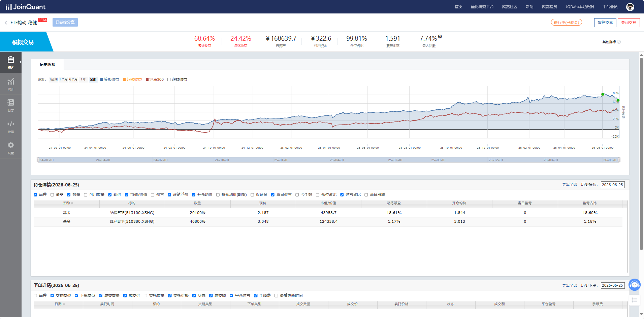Screen dimensions: 644x319
Task: Select the 历史收益 tab
Action: tap(47, 65)
